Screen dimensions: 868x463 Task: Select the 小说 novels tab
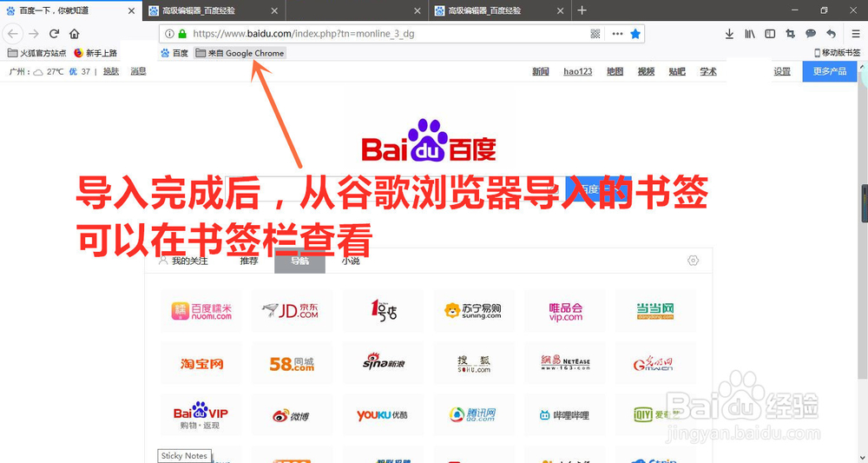(351, 261)
